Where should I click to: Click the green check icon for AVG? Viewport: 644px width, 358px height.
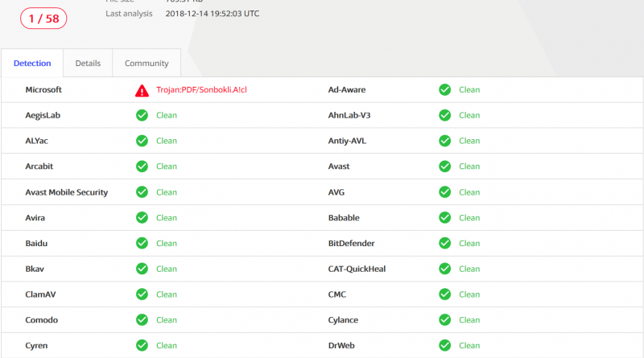[x=445, y=192]
